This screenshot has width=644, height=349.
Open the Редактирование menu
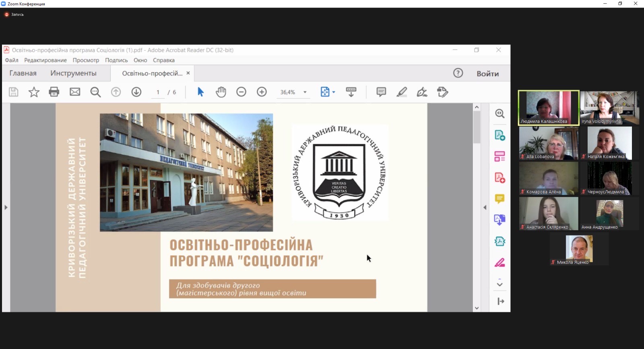(45, 60)
